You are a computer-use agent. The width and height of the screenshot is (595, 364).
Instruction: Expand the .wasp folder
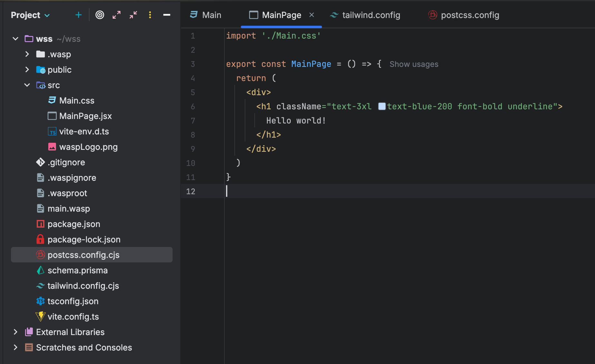27,54
